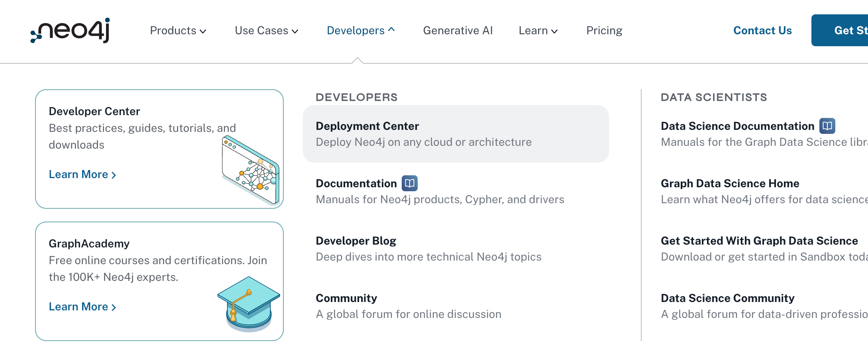Open the Pricing page
868x353 pixels.
[x=604, y=31]
